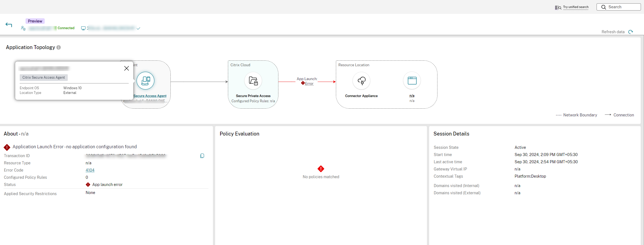Click the Start time value Sep 30, 2:09 PM

point(546,155)
